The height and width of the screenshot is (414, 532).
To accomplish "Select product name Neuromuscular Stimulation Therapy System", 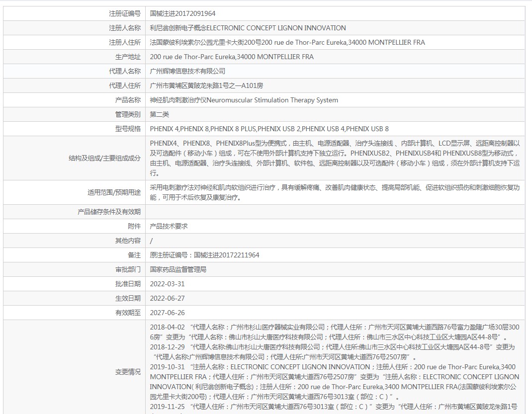I will pos(244,100).
